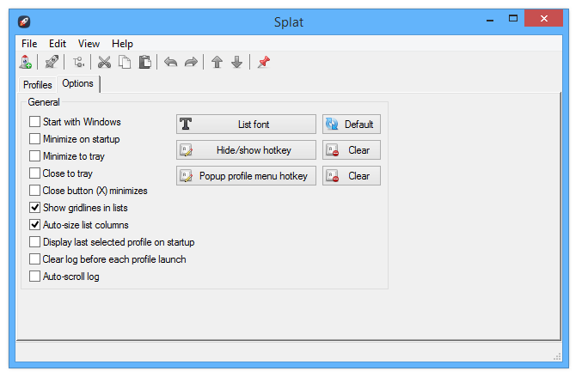
Task: Click the paste clipboard icon
Action: coord(144,62)
